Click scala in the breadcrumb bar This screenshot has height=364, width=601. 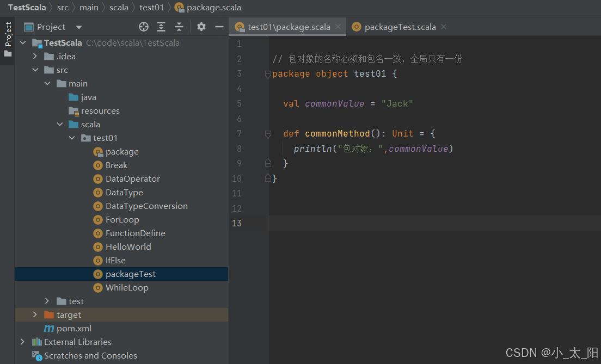click(x=119, y=7)
